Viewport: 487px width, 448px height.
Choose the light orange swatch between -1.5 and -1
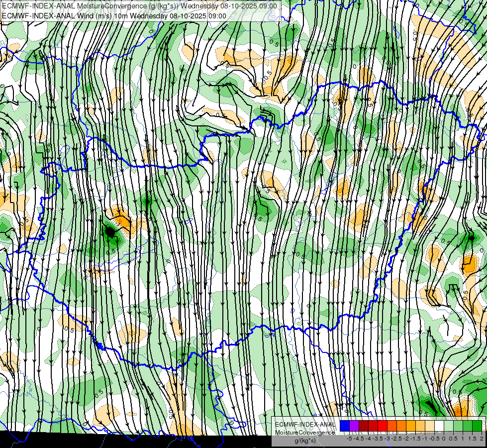click(x=420, y=426)
